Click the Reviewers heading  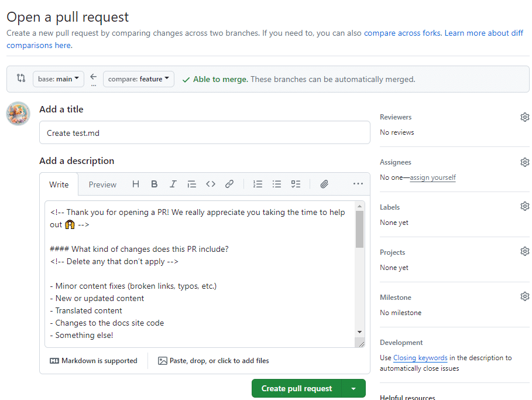pos(396,117)
